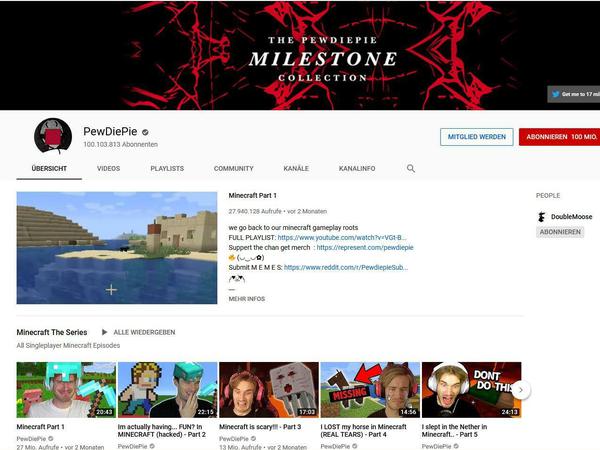Click the Mitglied Werden button

(477, 137)
